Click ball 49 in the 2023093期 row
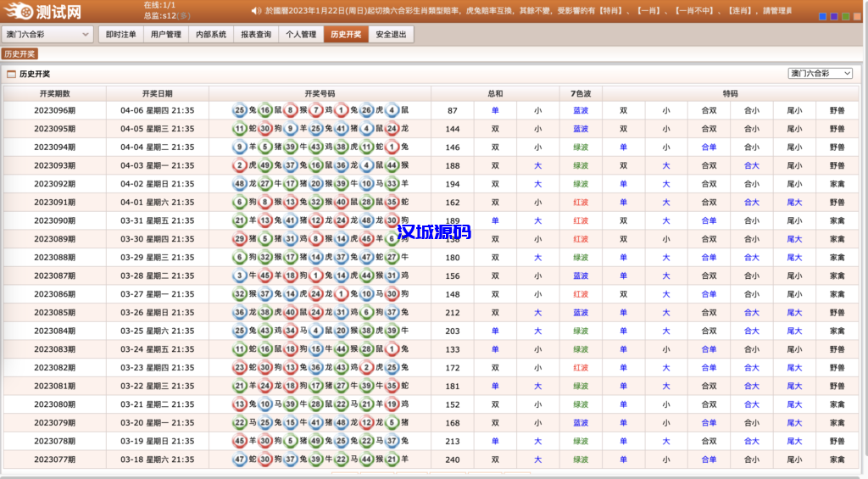868x479 pixels. click(x=264, y=165)
